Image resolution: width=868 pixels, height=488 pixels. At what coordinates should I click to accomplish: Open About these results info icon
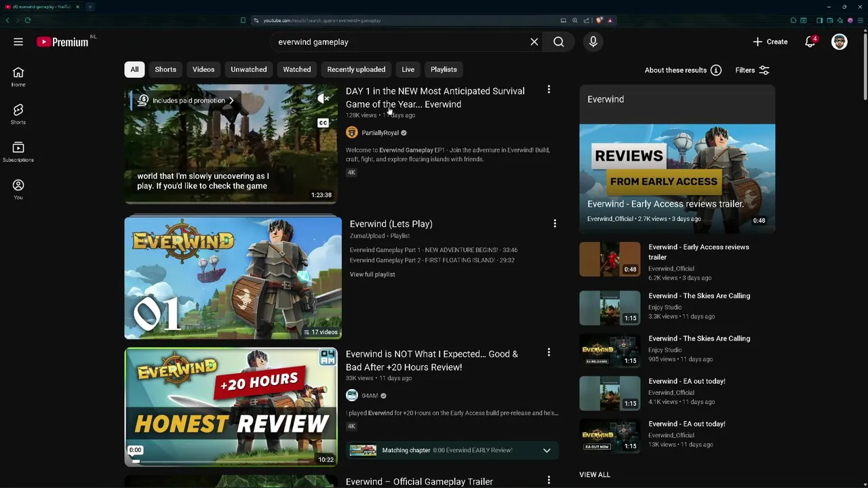(x=716, y=70)
